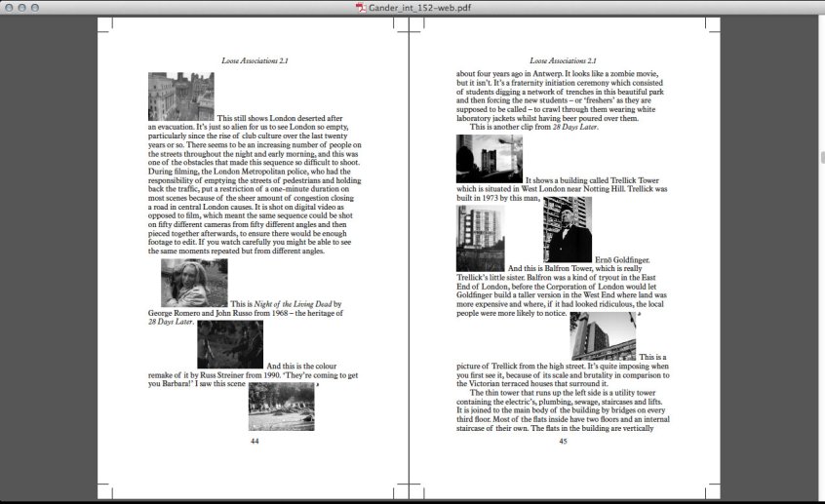Click the Ernő Goldfinger portrait photo
The height and width of the screenshot is (504, 825).
pyautogui.click(x=568, y=229)
